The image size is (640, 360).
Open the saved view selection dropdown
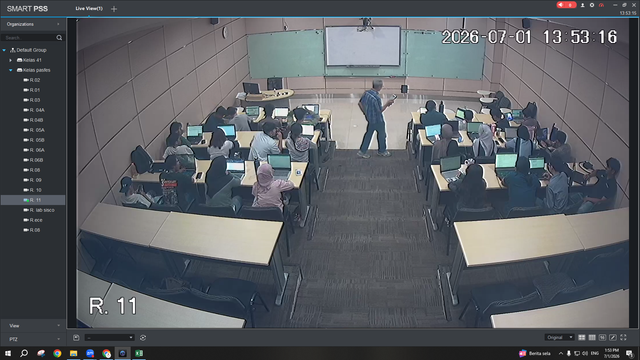click(109, 338)
